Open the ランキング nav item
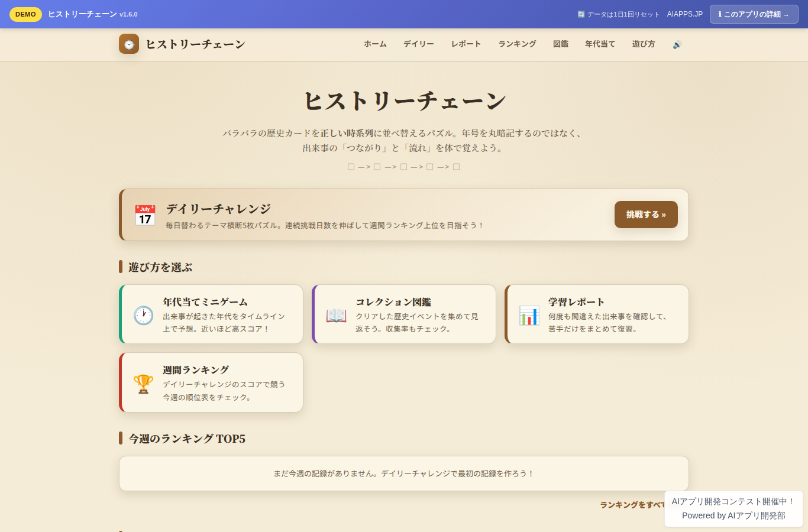 click(x=517, y=44)
